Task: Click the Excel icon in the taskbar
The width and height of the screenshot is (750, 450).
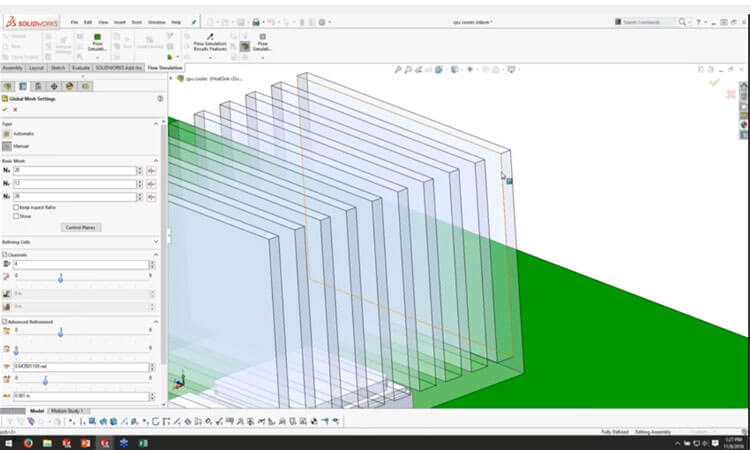Action: coord(143,441)
